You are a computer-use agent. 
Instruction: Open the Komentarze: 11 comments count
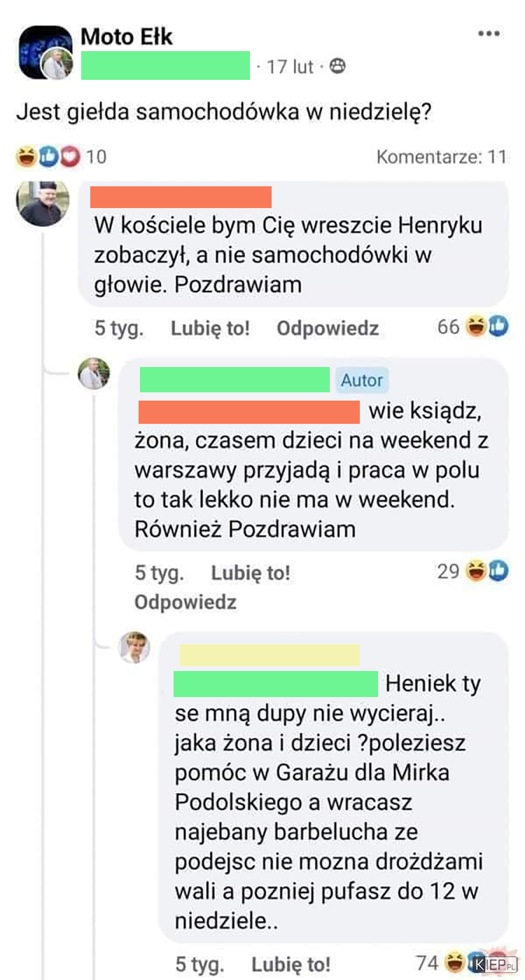442,156
